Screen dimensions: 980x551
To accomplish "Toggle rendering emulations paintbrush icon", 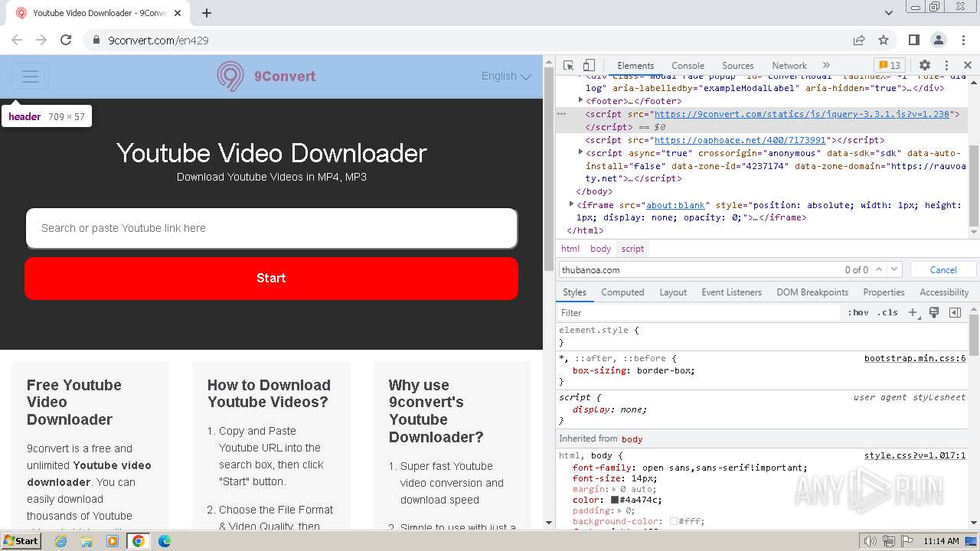I will [x=934, y=312].
